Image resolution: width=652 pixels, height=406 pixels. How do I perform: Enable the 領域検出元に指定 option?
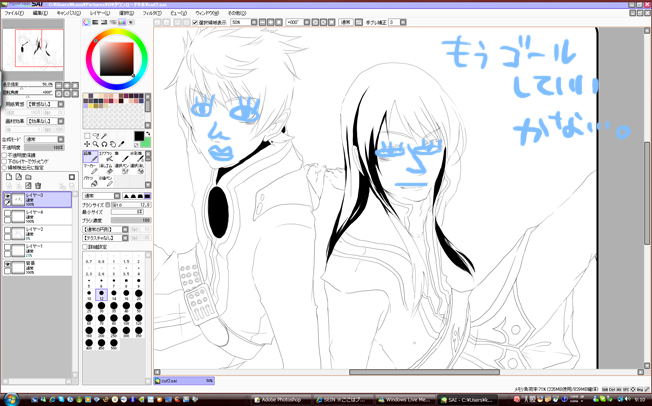(x=5, y=168)
